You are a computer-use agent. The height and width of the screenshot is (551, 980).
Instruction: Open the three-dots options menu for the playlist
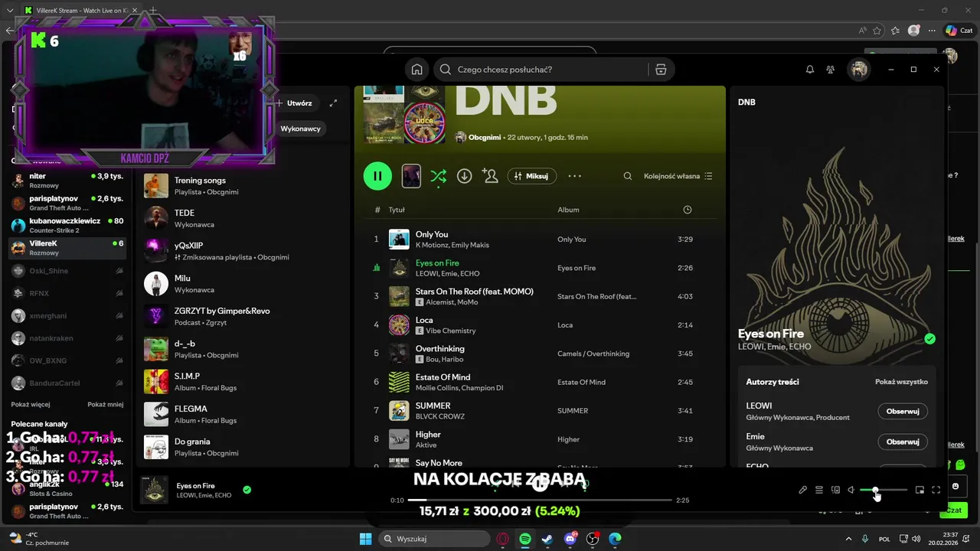coord(574,176)
